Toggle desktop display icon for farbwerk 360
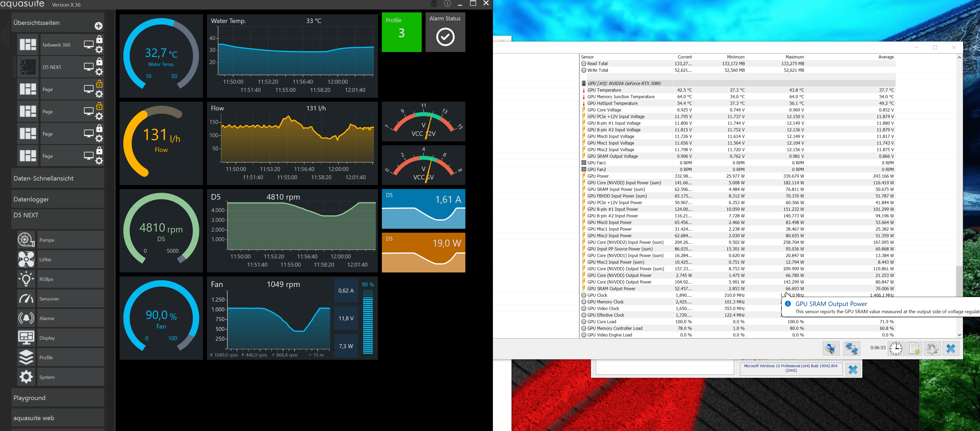The height and width of the screenshot is (431, 980). tap(89, 45)
